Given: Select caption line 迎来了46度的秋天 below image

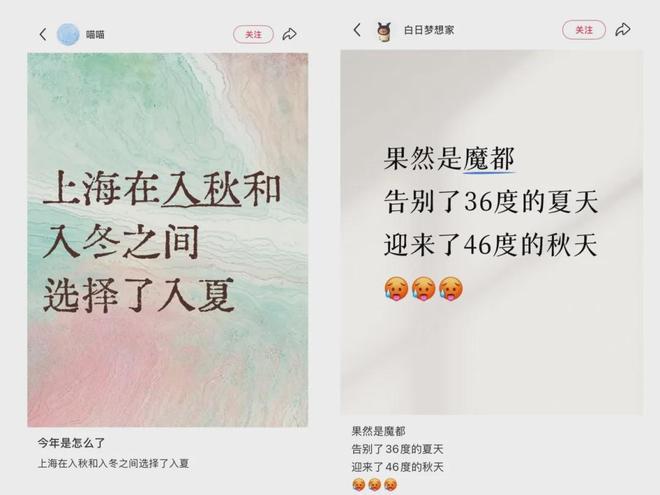Looking at the screenshot, I should (397, 467).
